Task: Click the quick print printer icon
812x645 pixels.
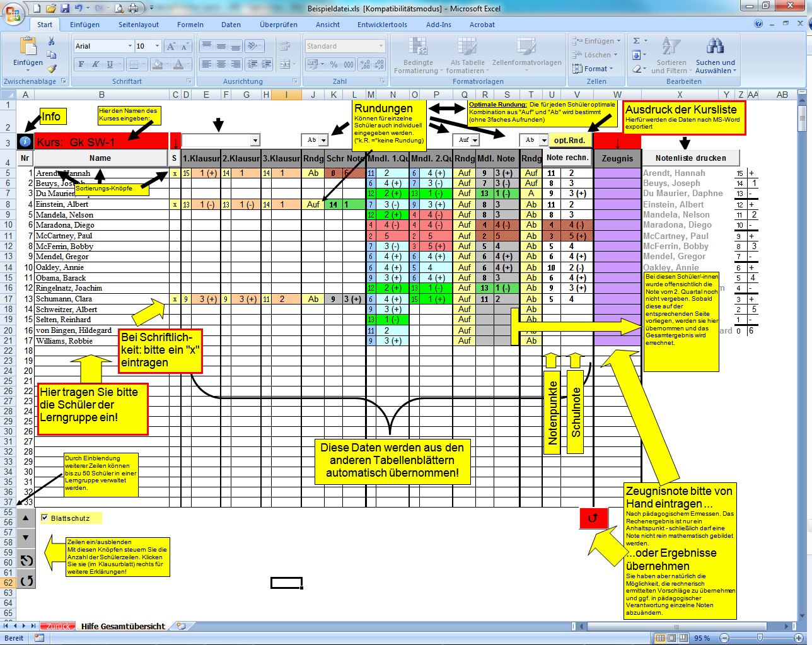Action: 134,9
